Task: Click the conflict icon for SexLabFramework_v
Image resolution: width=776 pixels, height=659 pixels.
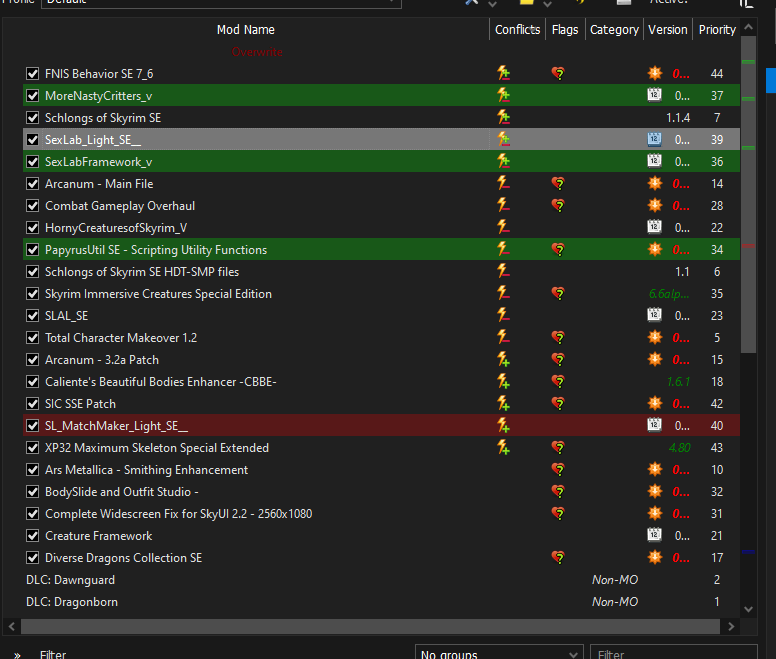Action: tap(503, 161)
